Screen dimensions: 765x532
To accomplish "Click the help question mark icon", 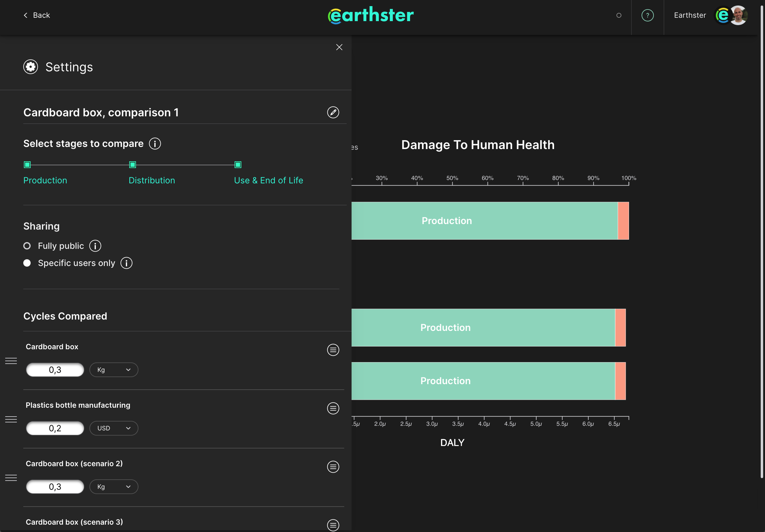I will pos(647,15).
